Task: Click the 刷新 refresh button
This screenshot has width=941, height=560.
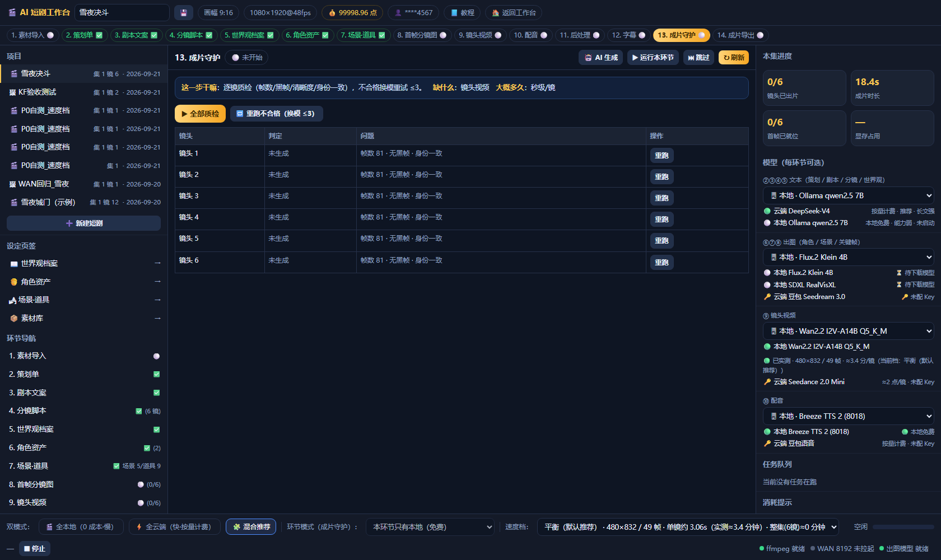Action: coord(734,58)
